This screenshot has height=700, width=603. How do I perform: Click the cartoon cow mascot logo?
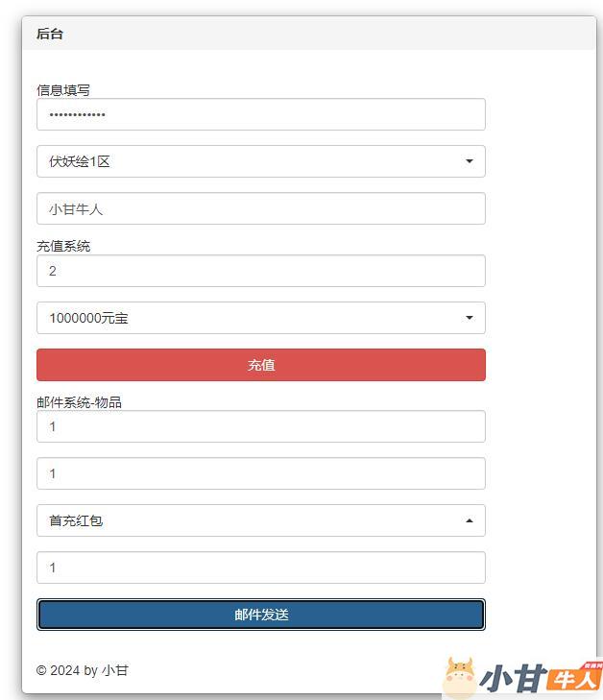tap(460, 677)
